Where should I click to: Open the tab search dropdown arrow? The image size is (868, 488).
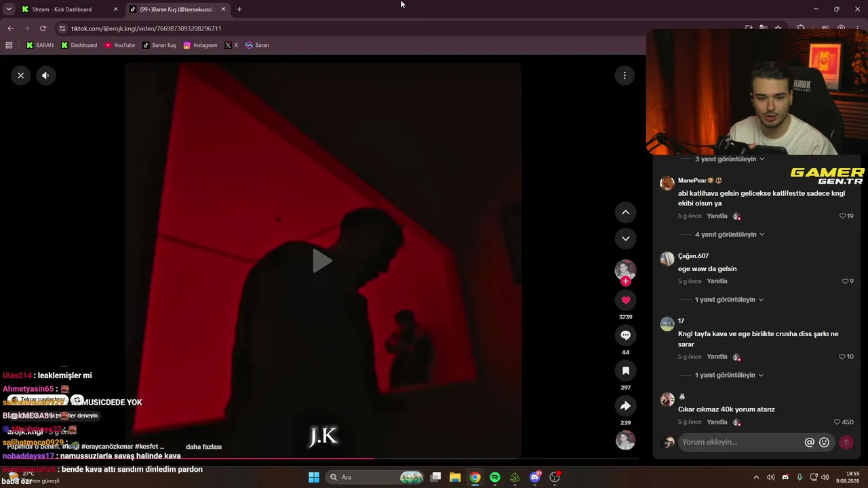pyautogui.click(x=9, y=9)
